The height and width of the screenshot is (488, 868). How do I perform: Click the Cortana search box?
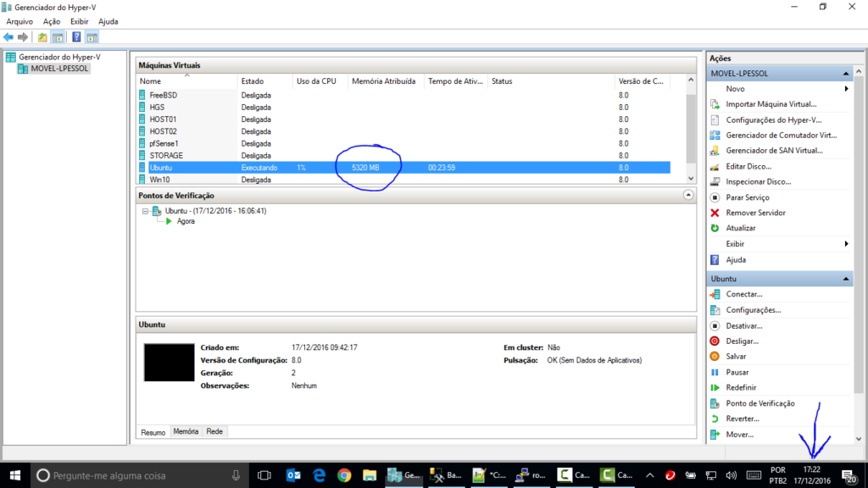click(138, 475)
